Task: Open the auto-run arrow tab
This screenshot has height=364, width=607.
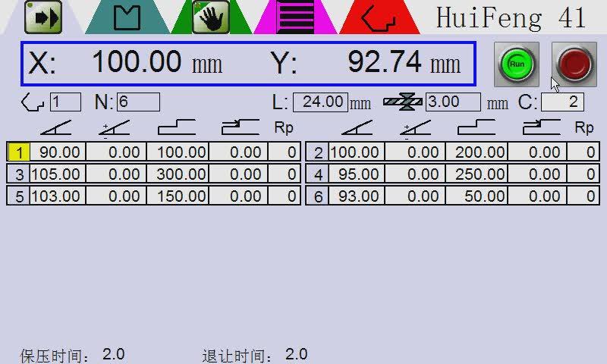Action: click(x=43, y=17)
